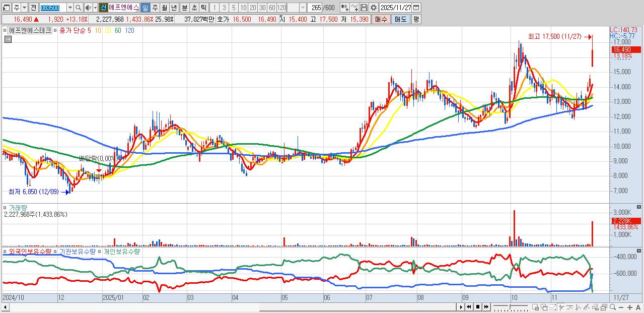Select the 5 interval button
Image resolution: width=644 pixels, height=313 pixels.
tap(234, 8)
